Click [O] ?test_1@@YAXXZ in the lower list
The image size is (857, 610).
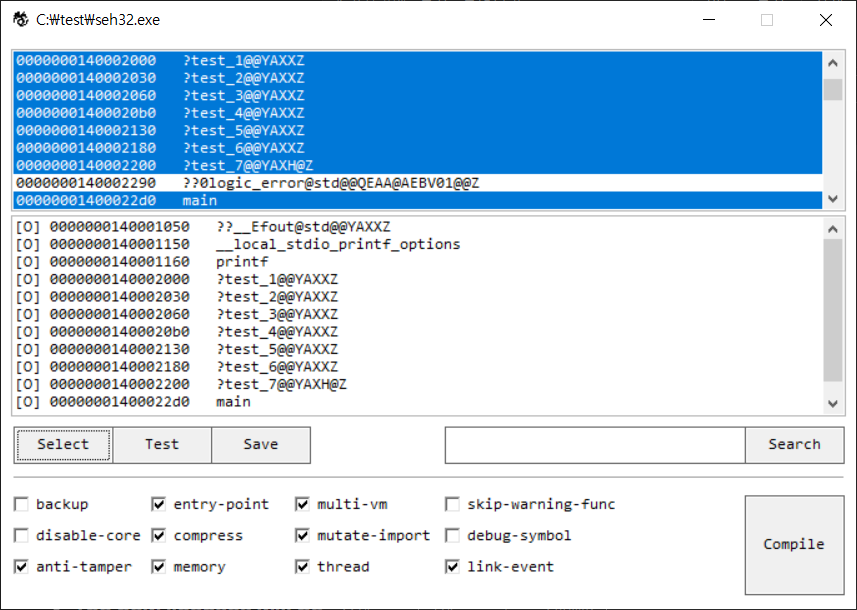coord(418,279)
